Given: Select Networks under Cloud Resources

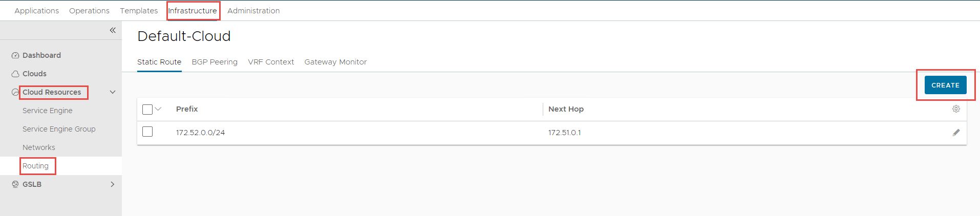Looking at the screenshot, I should pyautogui.click(x=39, y=147).
